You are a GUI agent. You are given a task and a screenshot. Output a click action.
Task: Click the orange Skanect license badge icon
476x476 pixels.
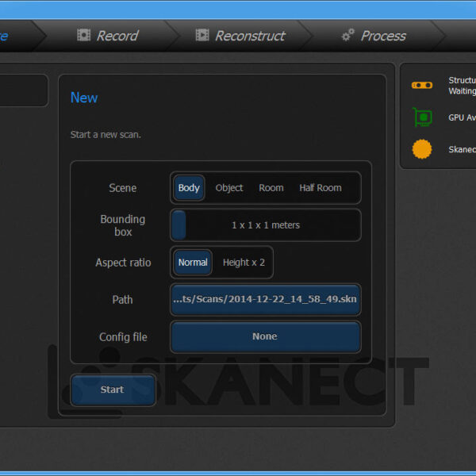coord(422,149)
